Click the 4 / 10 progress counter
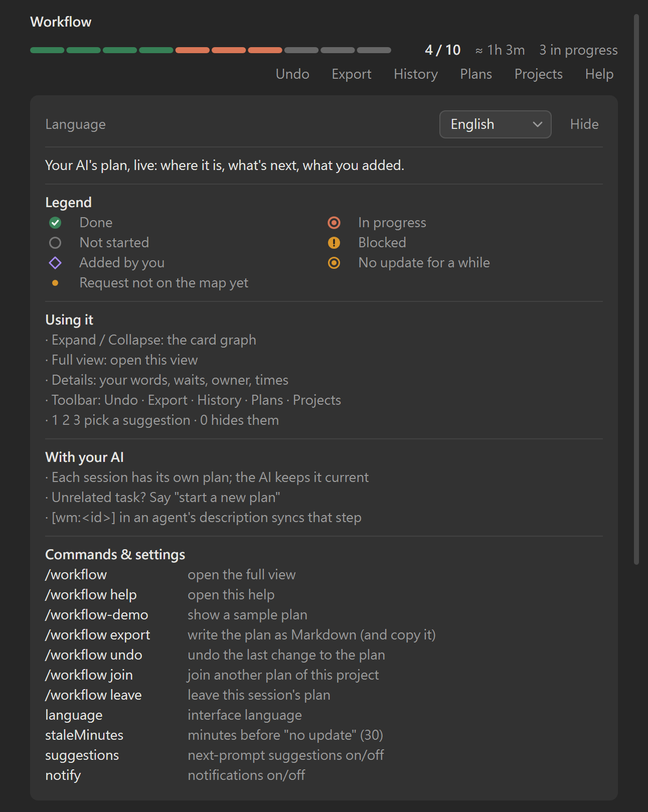Image resolution: width=648 pixels, height=812 pixels. click(x=443, y=50)
